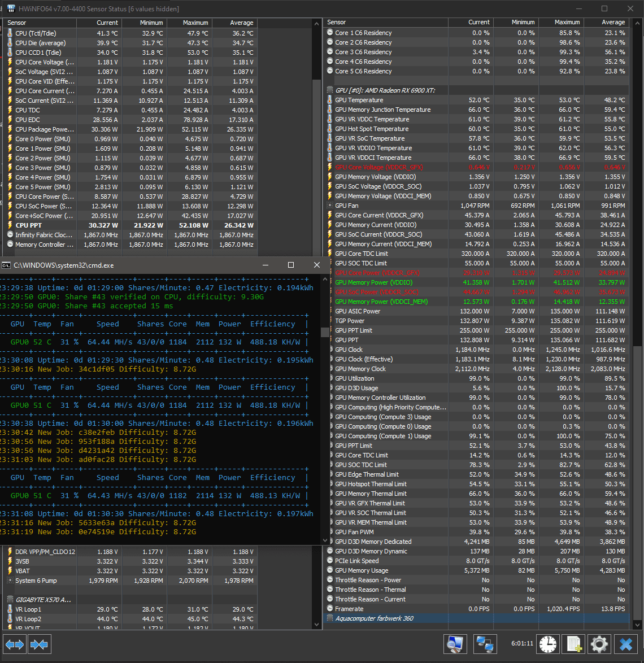
Task: Click the bolt icon beside CPU Core Voltage
Action: (x=10, y=62)
